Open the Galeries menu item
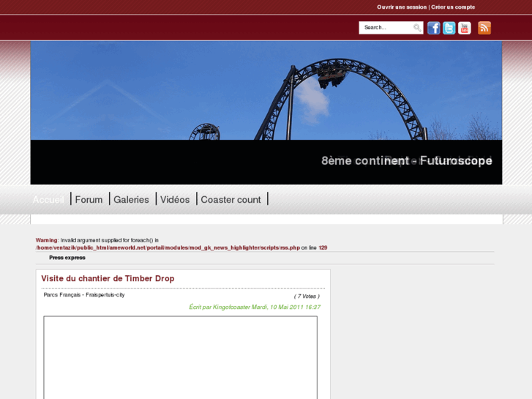 (131, 200)
